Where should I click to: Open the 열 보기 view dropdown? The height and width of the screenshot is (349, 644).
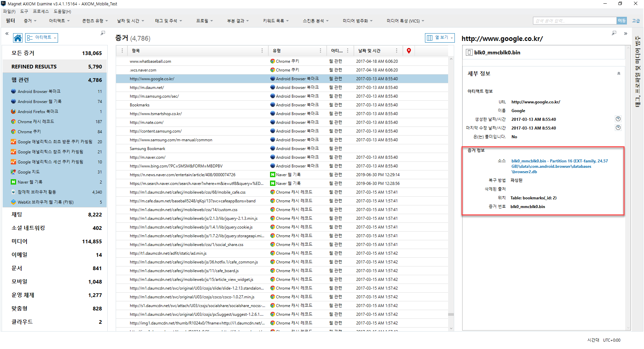440,38
